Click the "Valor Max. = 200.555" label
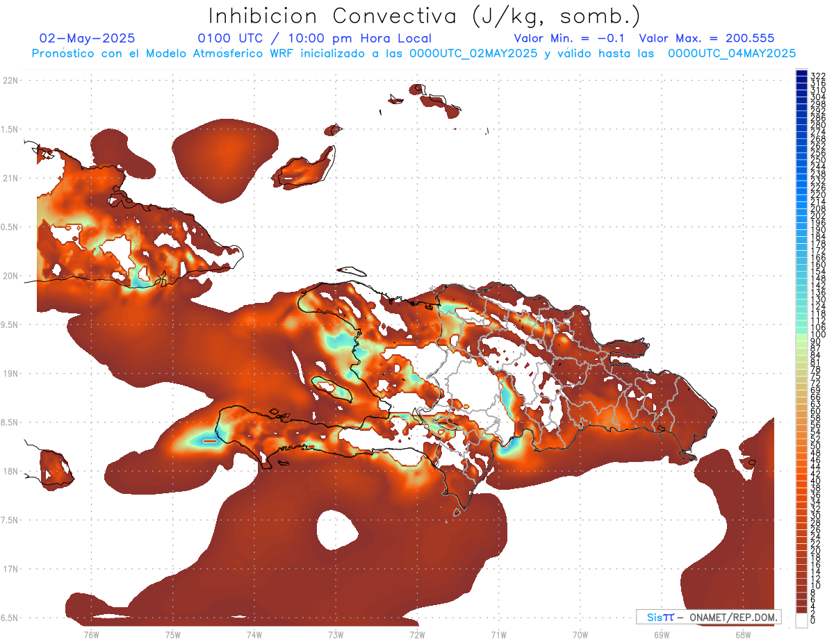The image size is (834, 644). pyautogui.click(x=707, y=39)
